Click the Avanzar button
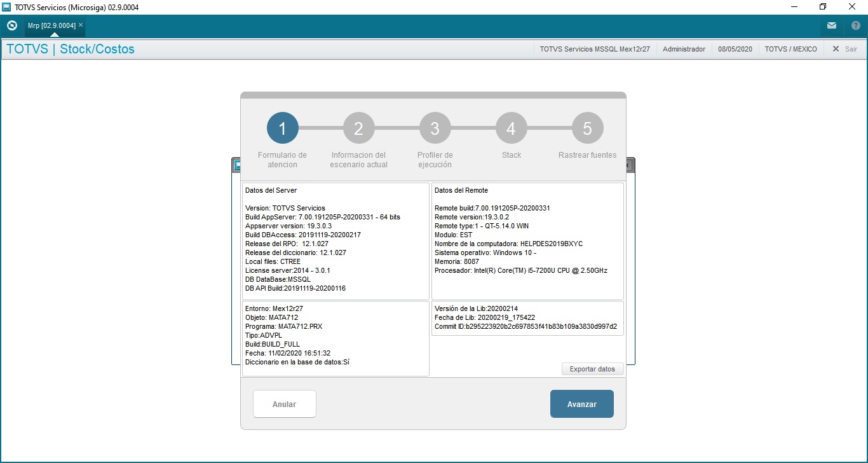This screenshot has width=868, height=463. coord(581,404)
